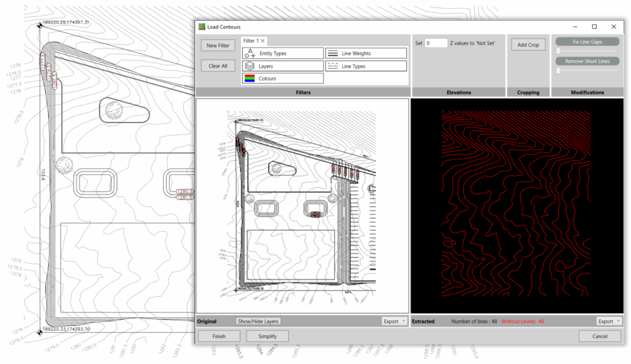Minimize the Load Contours dialog
Viewport: 631px width, 364px height.
tap(575, 27)
